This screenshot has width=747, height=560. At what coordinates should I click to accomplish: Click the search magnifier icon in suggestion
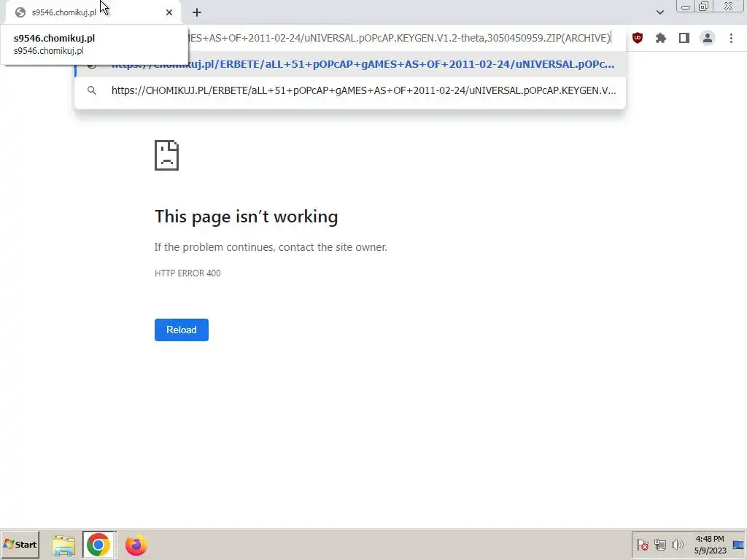(x=92, y=90)
